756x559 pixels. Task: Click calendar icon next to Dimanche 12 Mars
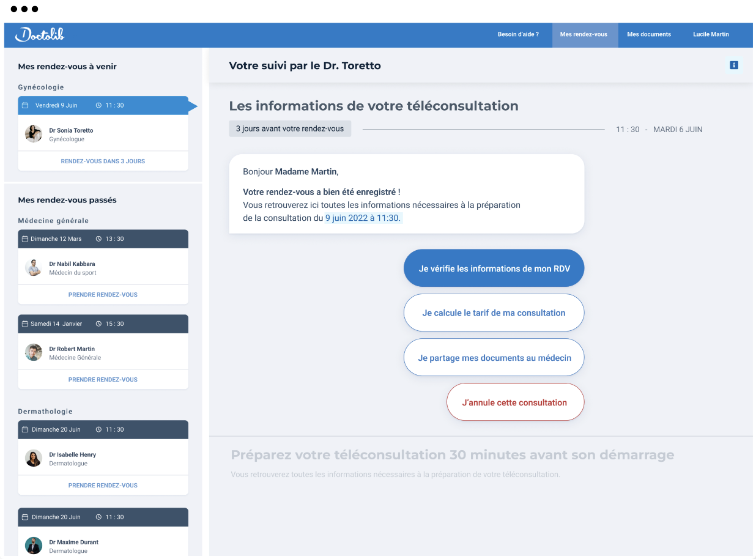pyautogui.click(x=25, y=239)
